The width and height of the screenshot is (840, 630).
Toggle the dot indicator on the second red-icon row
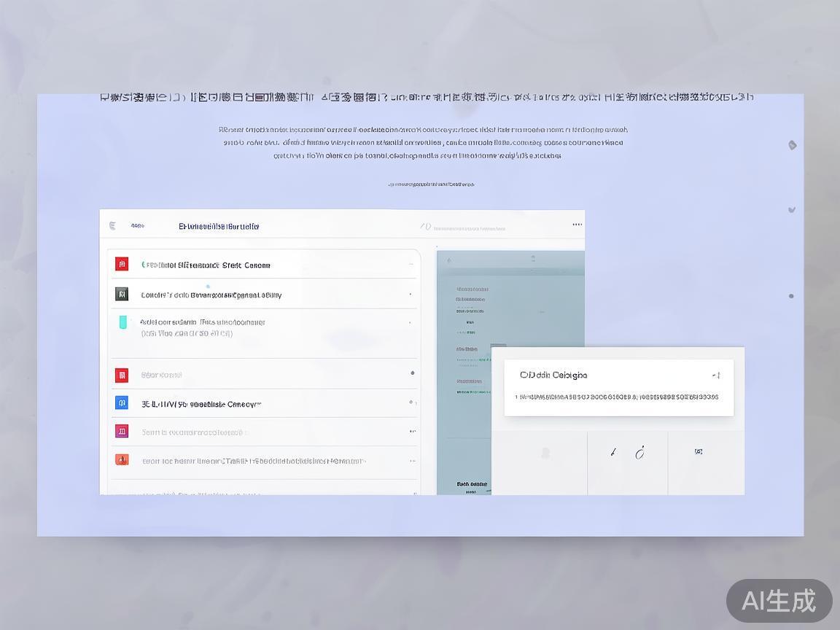(x=412, y=373)
